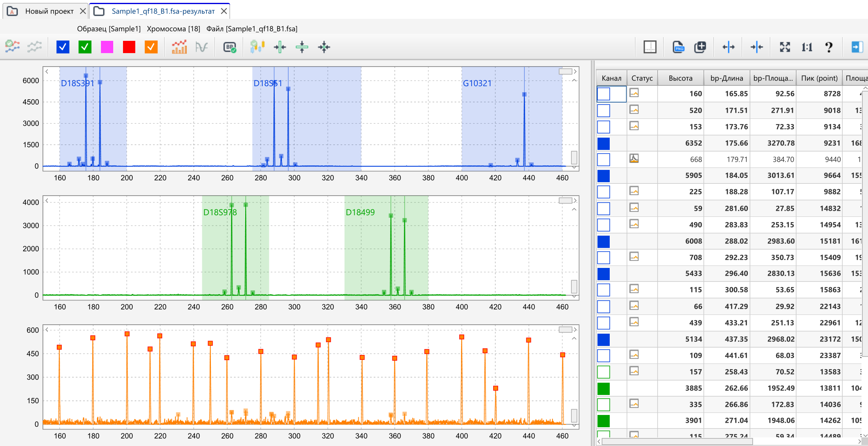The height and width of the screenshot is (446, 868).
Task: Click the BP validation icon
Action: pos(230,47)
